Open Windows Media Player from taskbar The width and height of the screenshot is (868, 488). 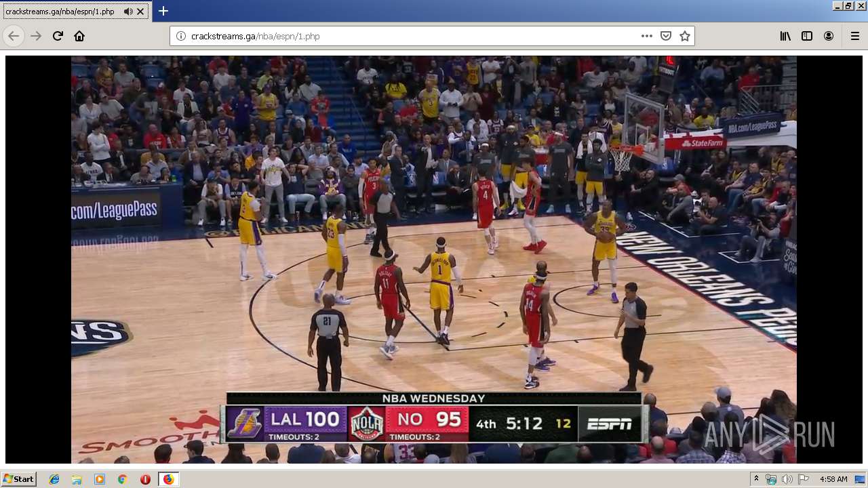tap(100, 479)
